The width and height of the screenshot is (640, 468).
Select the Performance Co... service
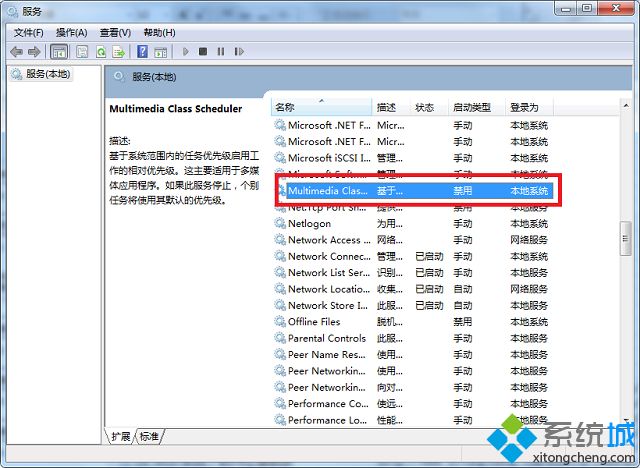(328, 404)
